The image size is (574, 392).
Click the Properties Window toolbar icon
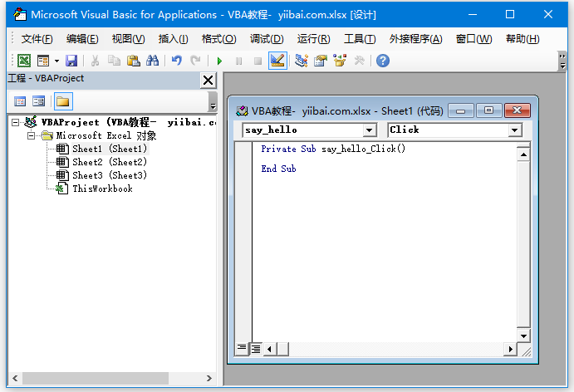(321, 61)
